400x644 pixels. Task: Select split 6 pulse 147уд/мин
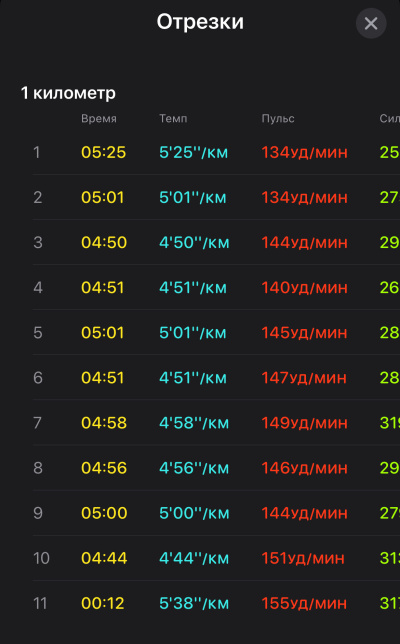(304, 378)
